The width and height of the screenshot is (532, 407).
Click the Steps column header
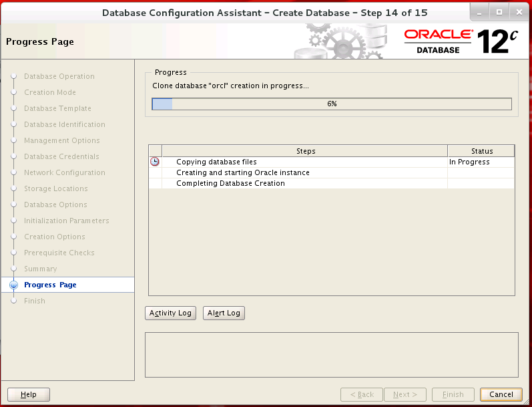pos(305,151)
